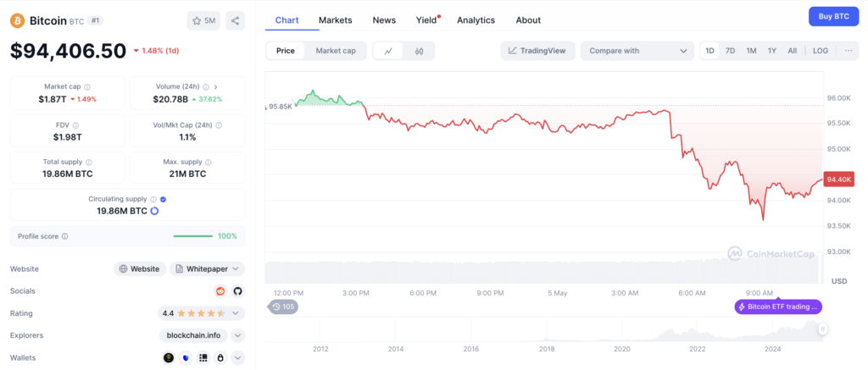The height and width of the screenshot is (370, 868).
Task: Open the TradingView chart button
Action: 537,51
